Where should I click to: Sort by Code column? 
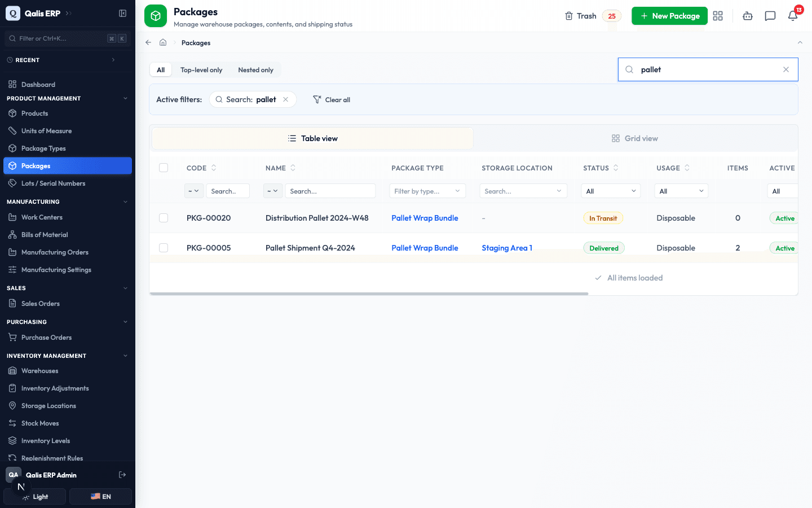point(214,168)
